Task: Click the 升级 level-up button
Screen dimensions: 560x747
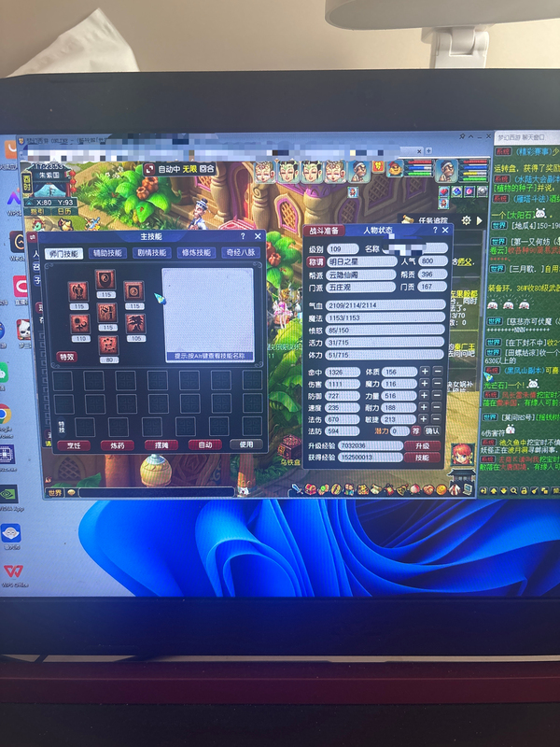Action: (422, 446)
